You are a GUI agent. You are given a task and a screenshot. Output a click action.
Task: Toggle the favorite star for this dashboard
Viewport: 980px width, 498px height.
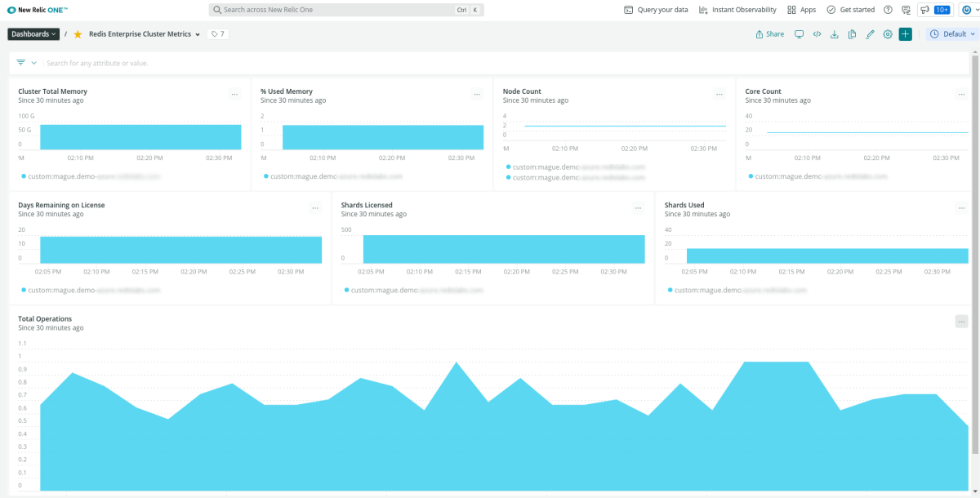point(78,34)
